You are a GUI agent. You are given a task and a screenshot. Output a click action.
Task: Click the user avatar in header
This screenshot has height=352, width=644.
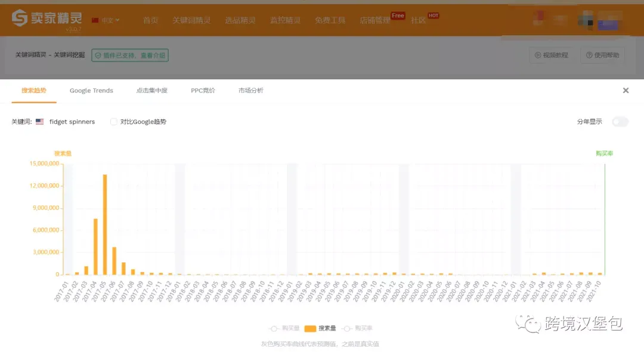click(x=587, y=20)
